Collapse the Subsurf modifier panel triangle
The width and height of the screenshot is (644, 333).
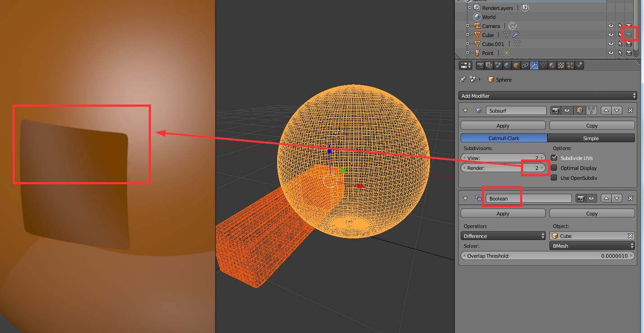[466, 110]
